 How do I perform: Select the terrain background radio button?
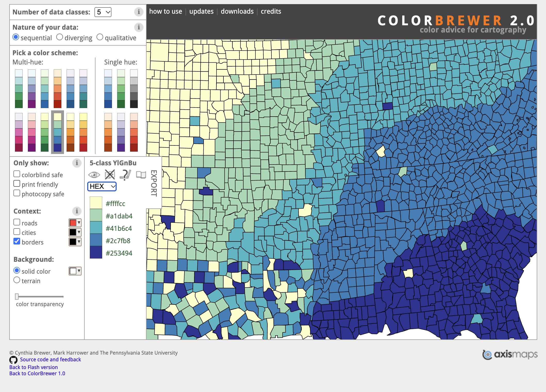(x=17, y=280)
